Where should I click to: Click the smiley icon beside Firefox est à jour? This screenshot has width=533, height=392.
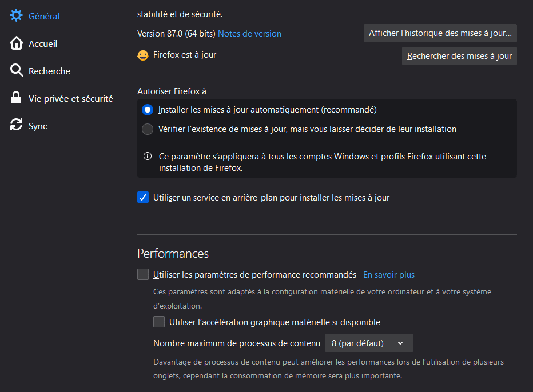[143, 55]
